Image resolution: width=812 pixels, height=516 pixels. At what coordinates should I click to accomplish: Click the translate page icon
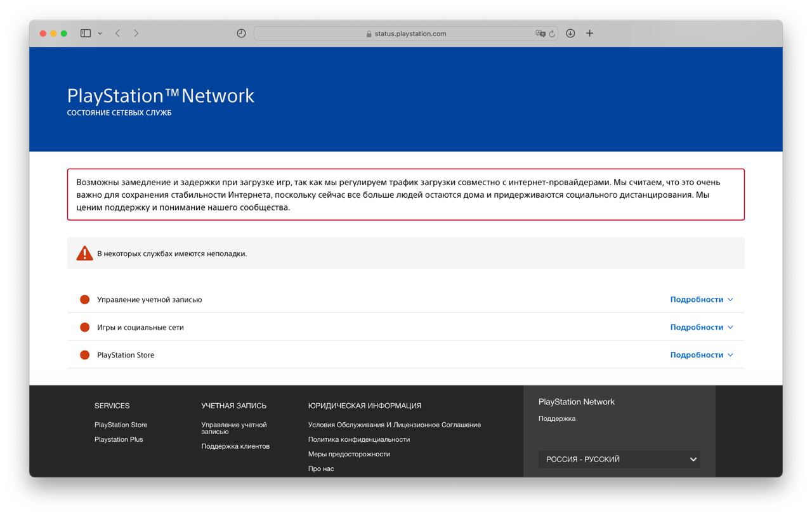[540, 34]
